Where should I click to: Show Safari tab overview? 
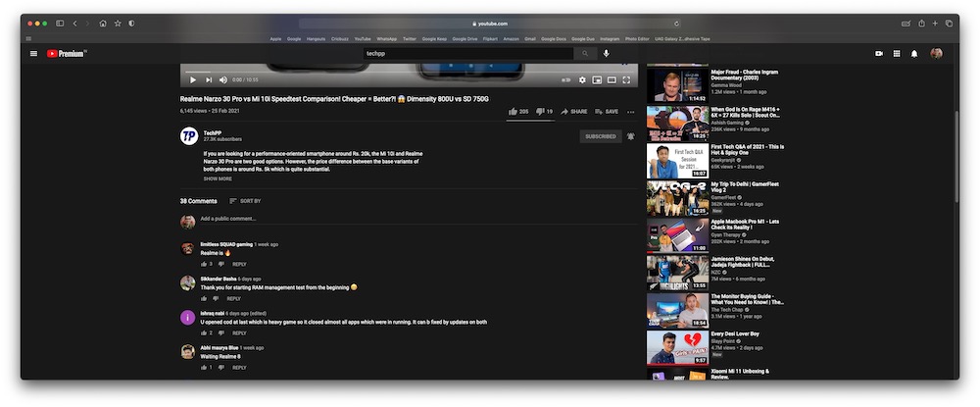[x=949, y=24]
